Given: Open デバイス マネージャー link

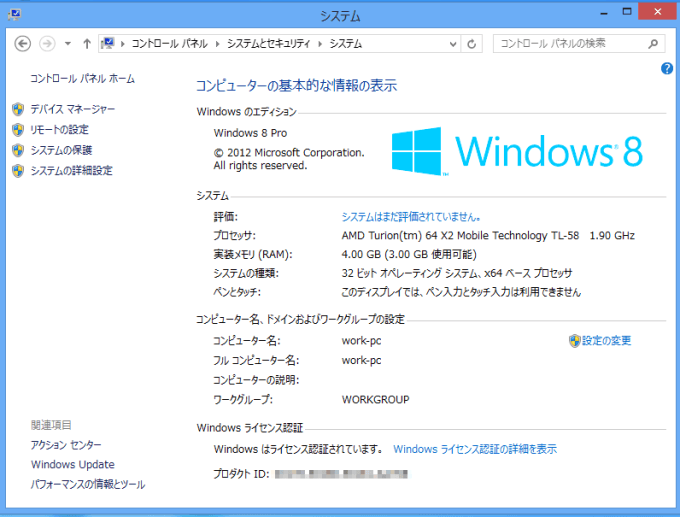Looking at the screenshot, I should (72, 109).
